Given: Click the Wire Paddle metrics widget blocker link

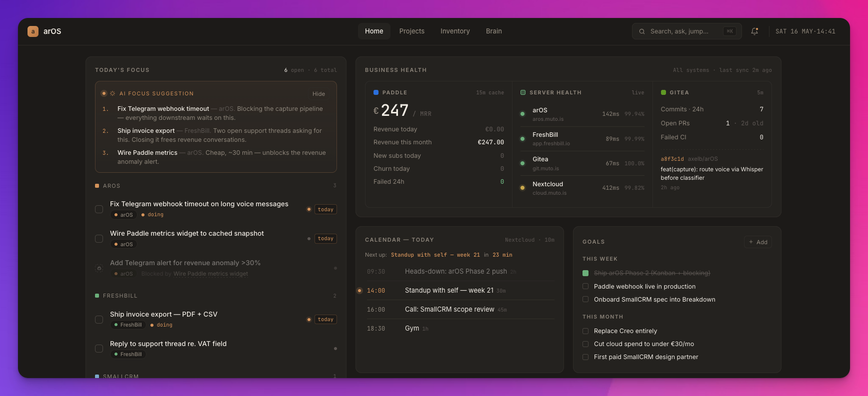Looking at the screenshot, I should point(210,274).
